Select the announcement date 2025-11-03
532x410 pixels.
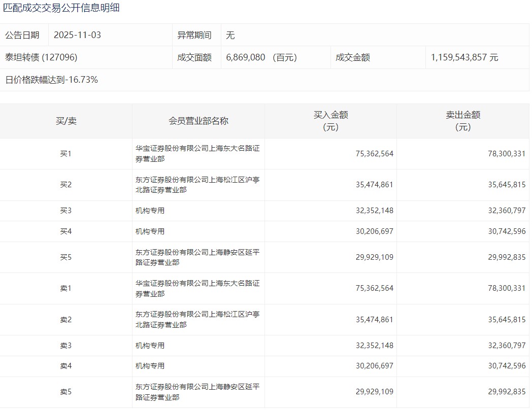tap(77, 36)
